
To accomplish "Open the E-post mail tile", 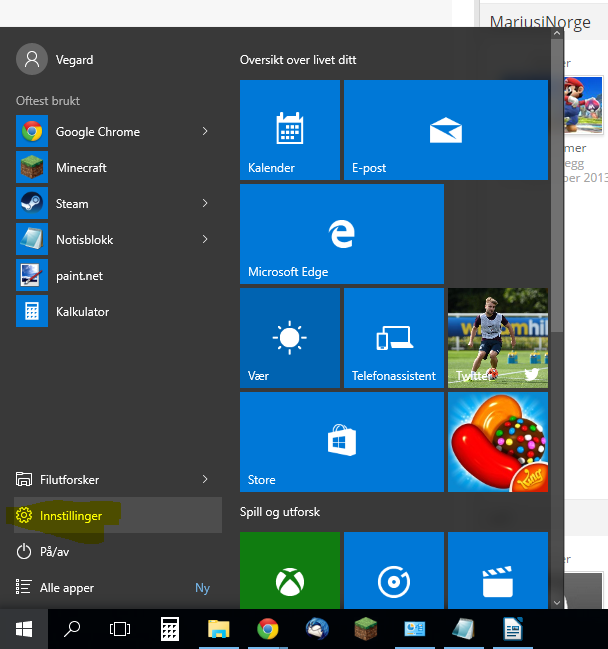I will point(446,130).
